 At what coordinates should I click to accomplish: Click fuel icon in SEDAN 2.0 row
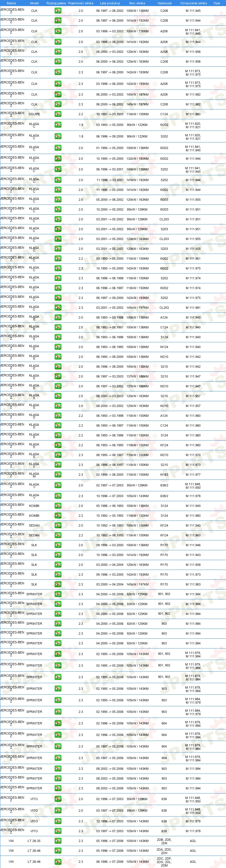tap(58, 525)
